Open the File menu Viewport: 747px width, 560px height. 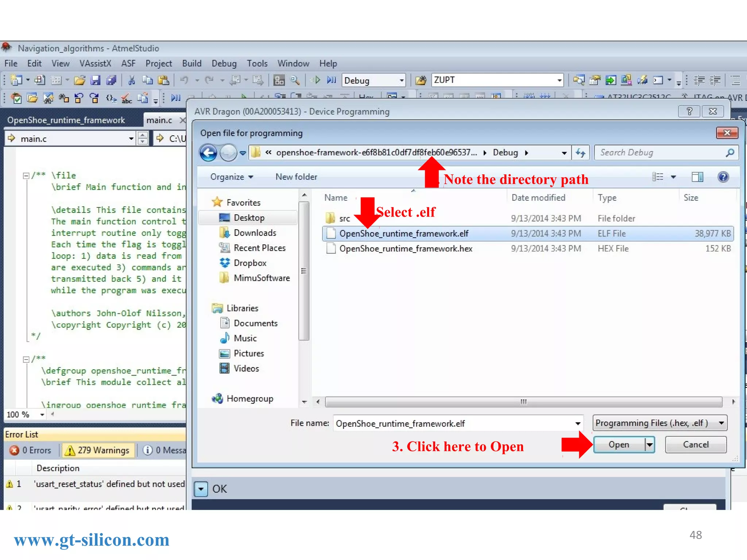tap(11, 63)
